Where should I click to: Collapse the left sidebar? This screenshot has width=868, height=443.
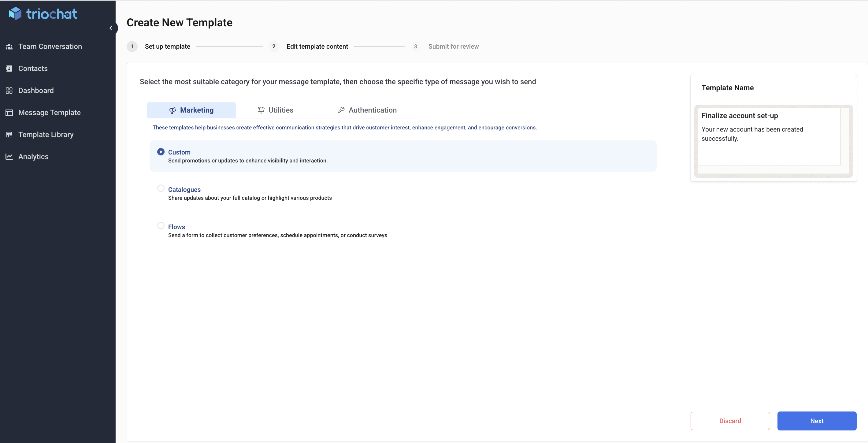[x=111, y=28]
